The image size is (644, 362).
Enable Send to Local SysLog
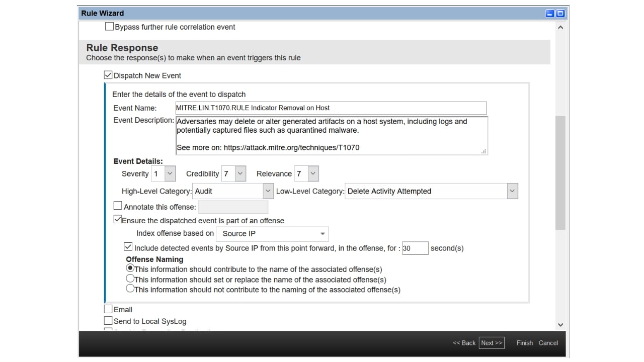pyautogui.click(x=108, y=320)
